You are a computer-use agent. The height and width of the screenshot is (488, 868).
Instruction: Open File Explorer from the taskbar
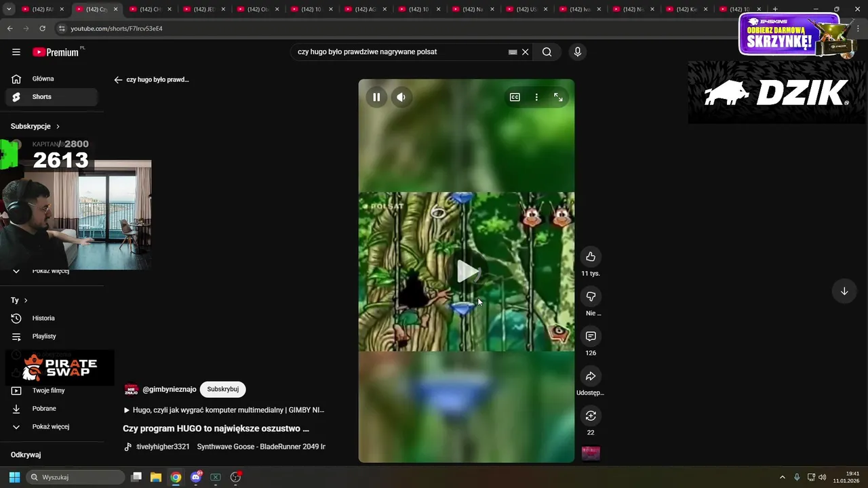(155, 477)
